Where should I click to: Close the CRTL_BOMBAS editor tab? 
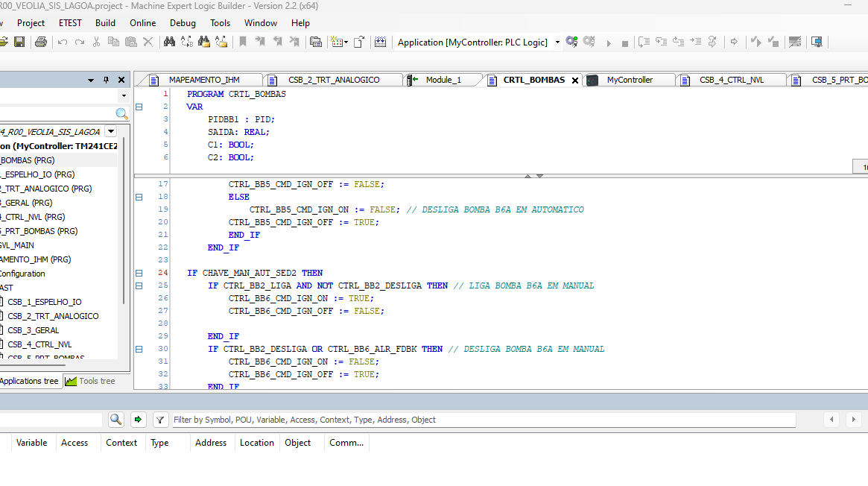(575, 81)
